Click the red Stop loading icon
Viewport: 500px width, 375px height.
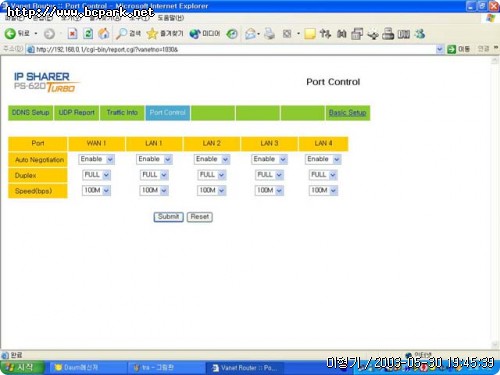[x=72, y=33]
